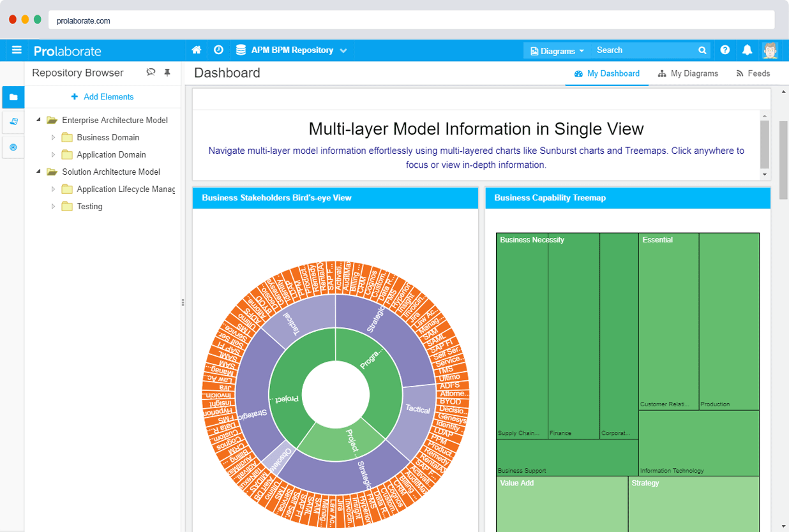
Task: Select the folders panel icon in left sidebar
Action: [x=13, y=97]
